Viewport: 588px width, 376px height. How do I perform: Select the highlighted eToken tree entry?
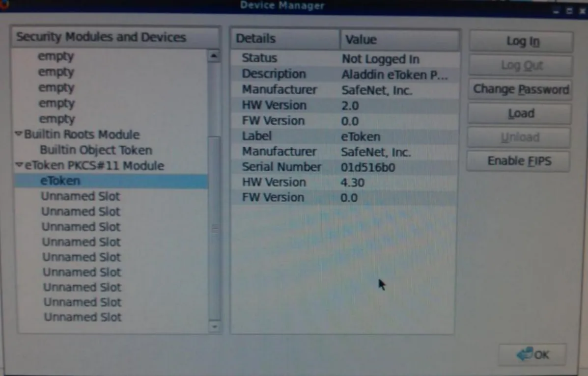point(111,181)
